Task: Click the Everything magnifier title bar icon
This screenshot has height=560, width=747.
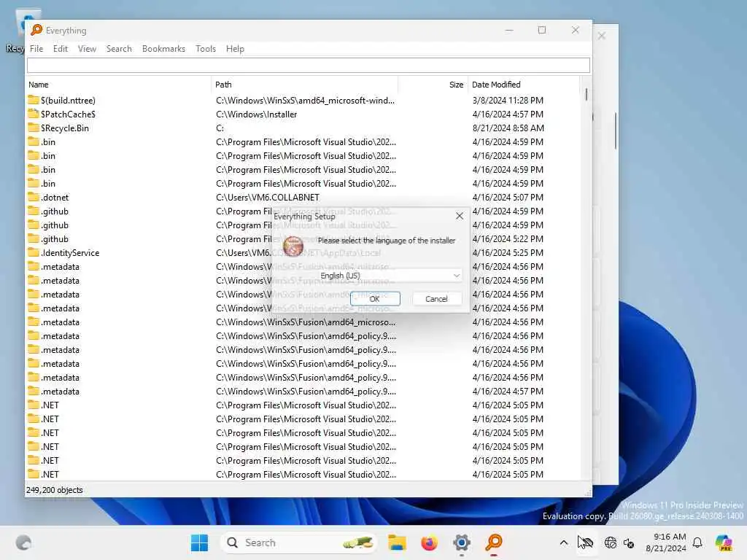Action: pyautogui.click(x=36, y=30)
